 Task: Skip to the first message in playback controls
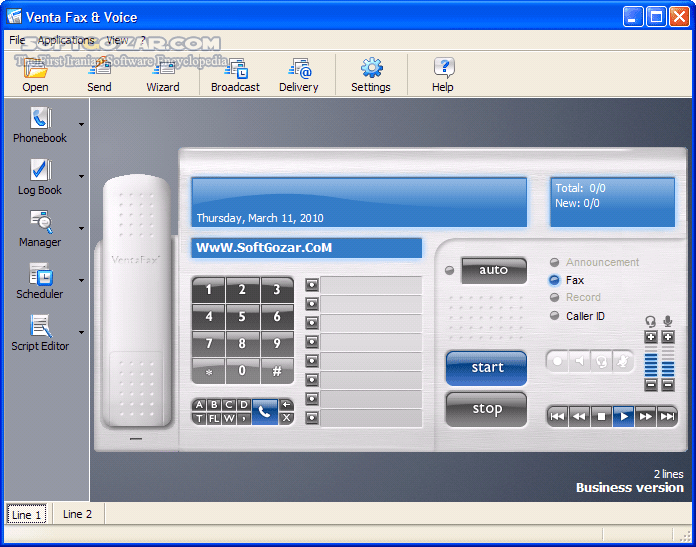[x=558, y=416]
